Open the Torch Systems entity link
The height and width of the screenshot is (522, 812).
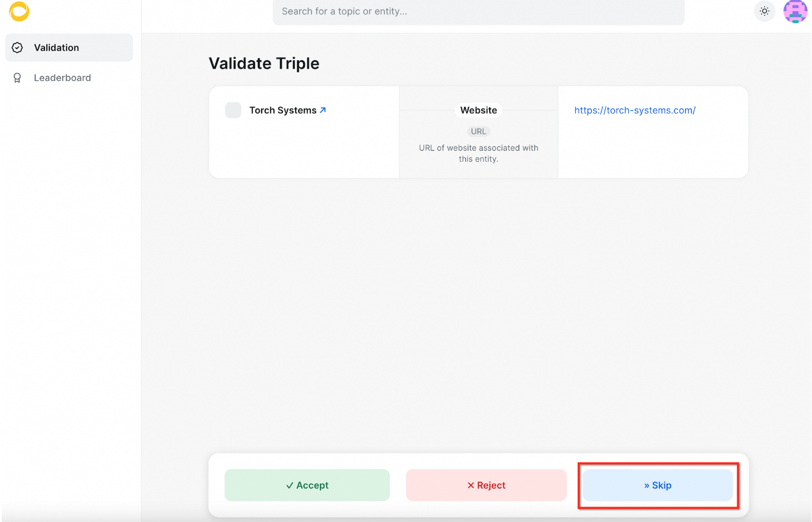pyautogui.click(x=283, y=110)
